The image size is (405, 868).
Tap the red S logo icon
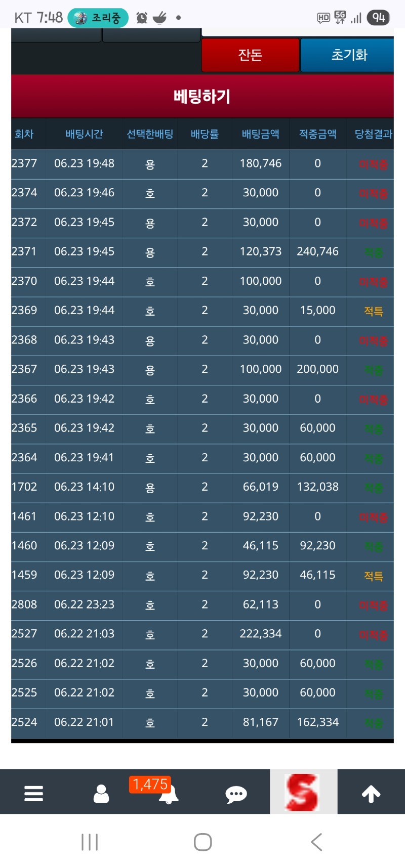[x=303, y=792]
